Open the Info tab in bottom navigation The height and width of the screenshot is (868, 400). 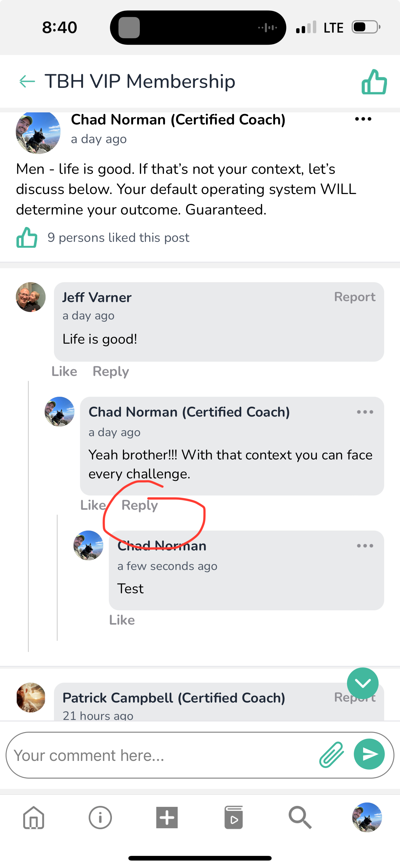tap(100, 817)
